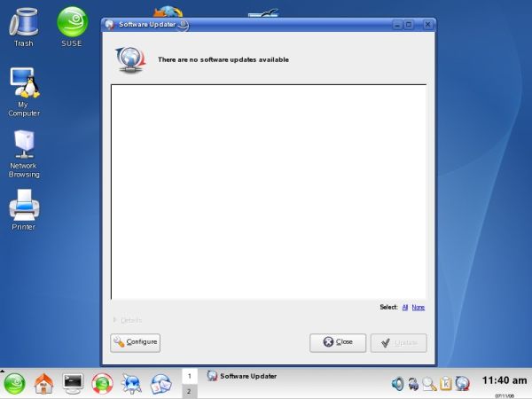The width and height of the screenshot is (532, 399).
Task: Click the None selection link
Action: pyautogui.click(x=418, y=308)
